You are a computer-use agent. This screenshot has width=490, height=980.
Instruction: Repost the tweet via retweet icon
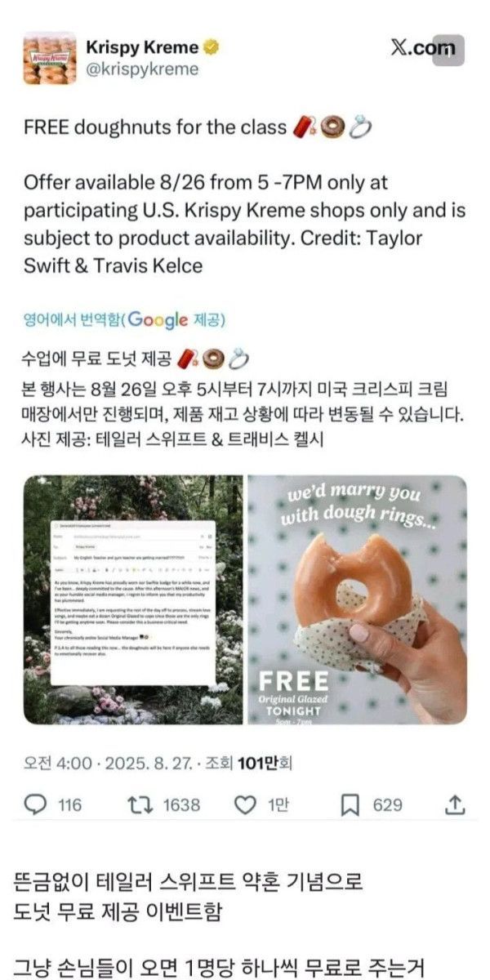(140, 805)
